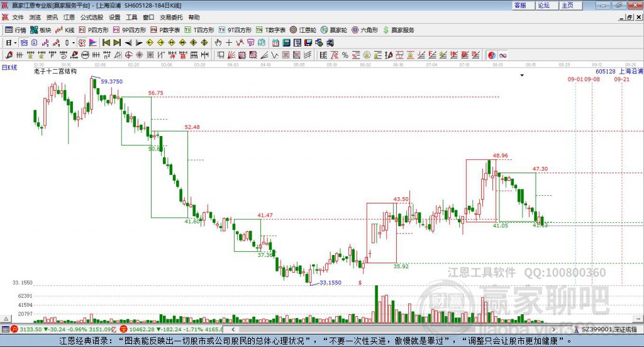Open the calendar icon with 21
The image size is (644, 347).
[x=275, y=43]
